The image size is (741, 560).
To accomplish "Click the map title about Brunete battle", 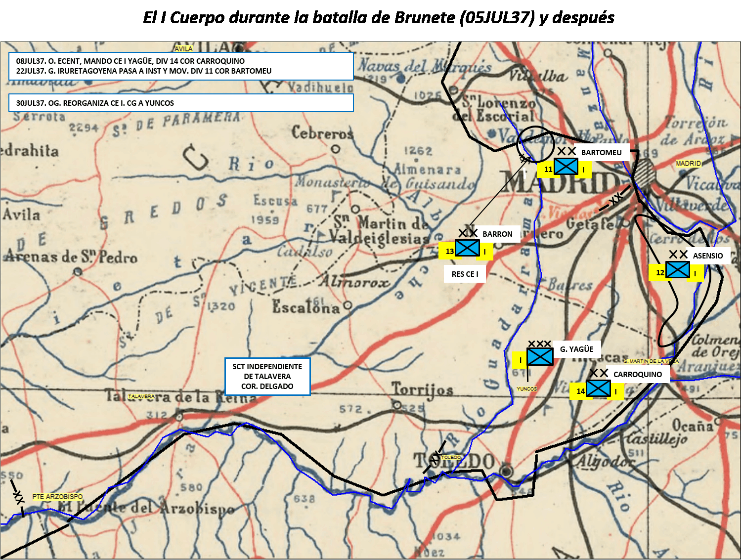I will click(x=379, y=18).
